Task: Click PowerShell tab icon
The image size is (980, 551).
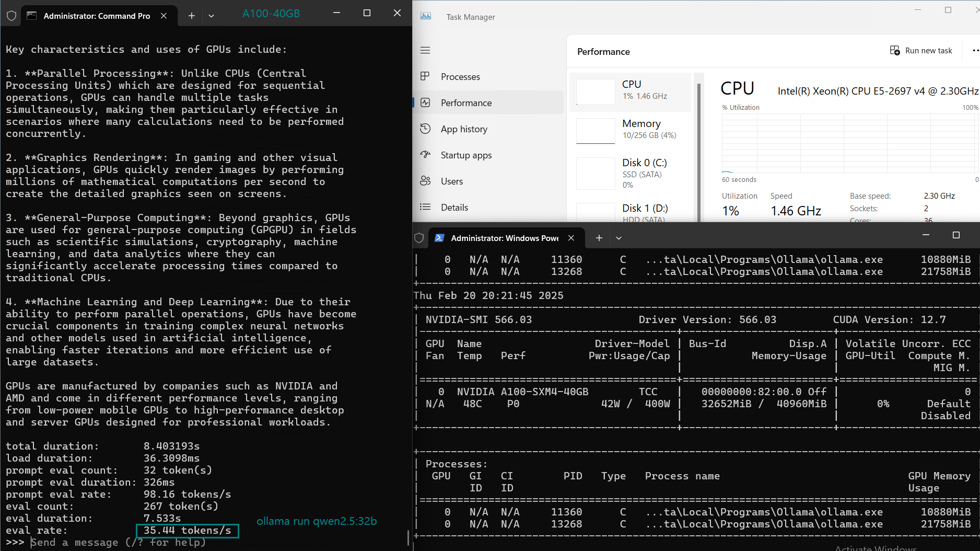Action: (x=439, y=238)
